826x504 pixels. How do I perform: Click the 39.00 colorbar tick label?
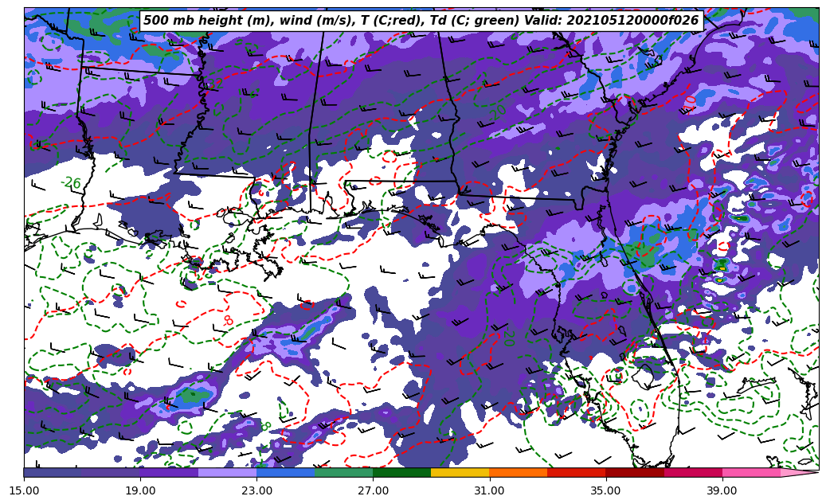[x=722, y=491]
